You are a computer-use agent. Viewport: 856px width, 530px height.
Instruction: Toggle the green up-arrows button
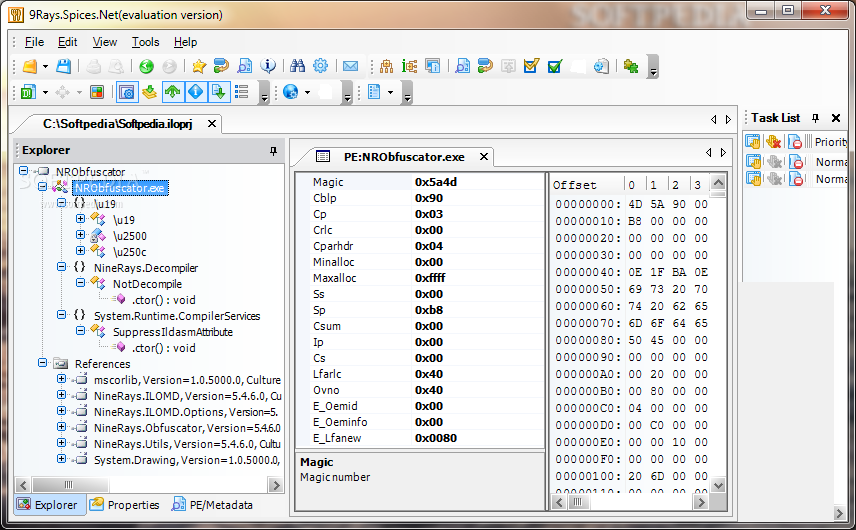tap(173, 92)
